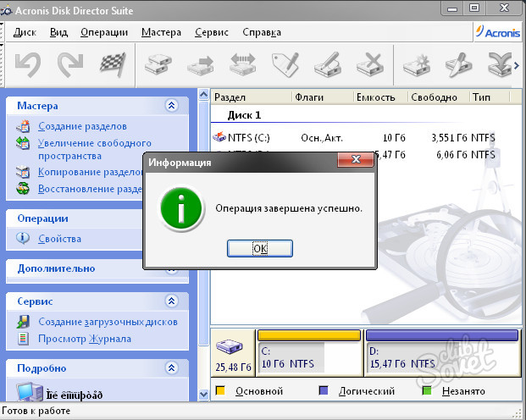Click the computer icon in Подробно
Viewport: 526px width, 420px height.
click(30, 392)
